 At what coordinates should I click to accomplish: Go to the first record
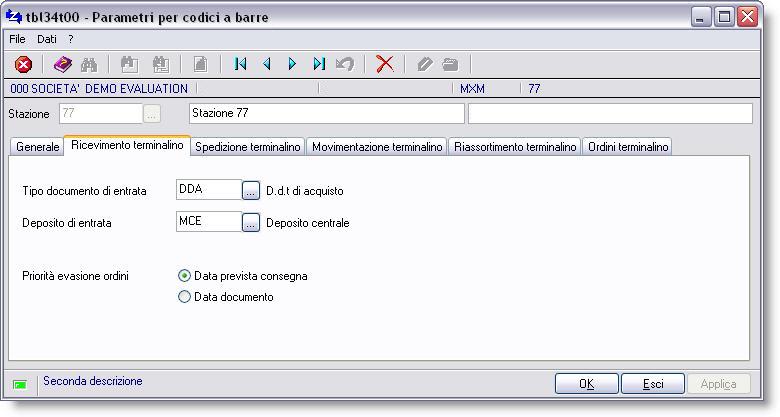240,64
